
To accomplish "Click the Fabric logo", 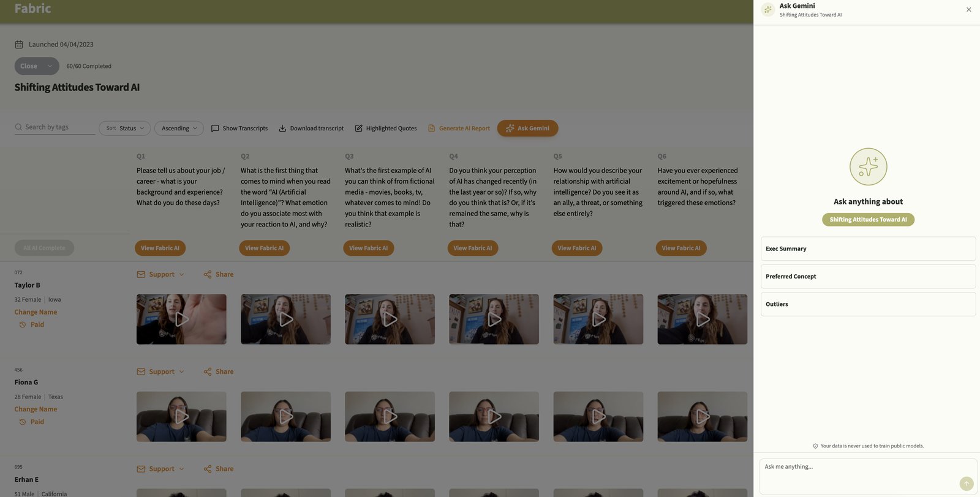I will tap(33, 9).
